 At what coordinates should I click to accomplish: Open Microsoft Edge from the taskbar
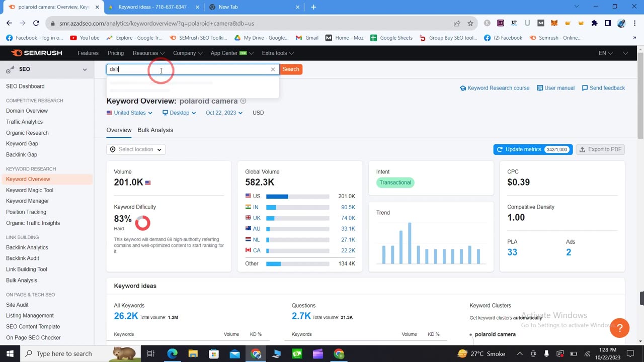point(172,353)
